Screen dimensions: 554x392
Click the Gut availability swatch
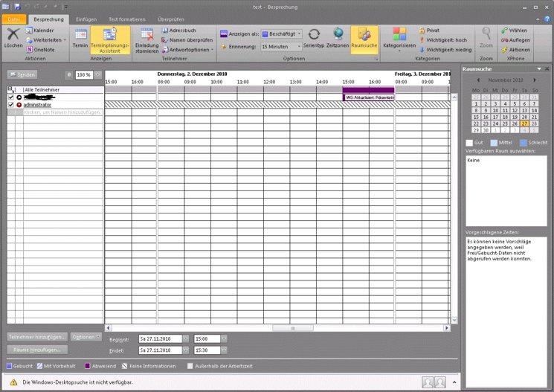click(469, 143)
